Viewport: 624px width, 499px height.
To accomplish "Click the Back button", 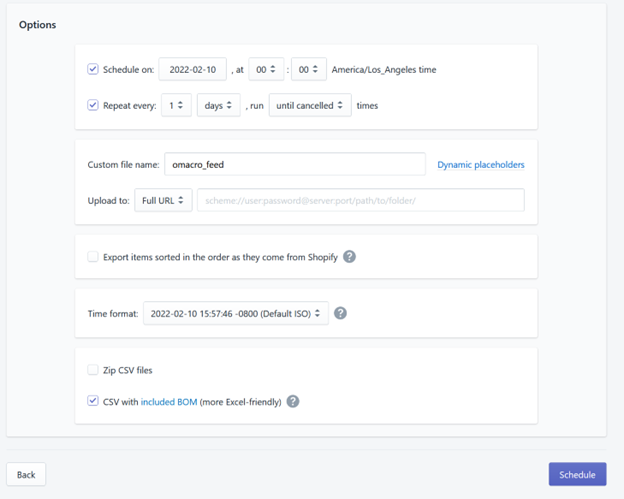I will 26,474.
